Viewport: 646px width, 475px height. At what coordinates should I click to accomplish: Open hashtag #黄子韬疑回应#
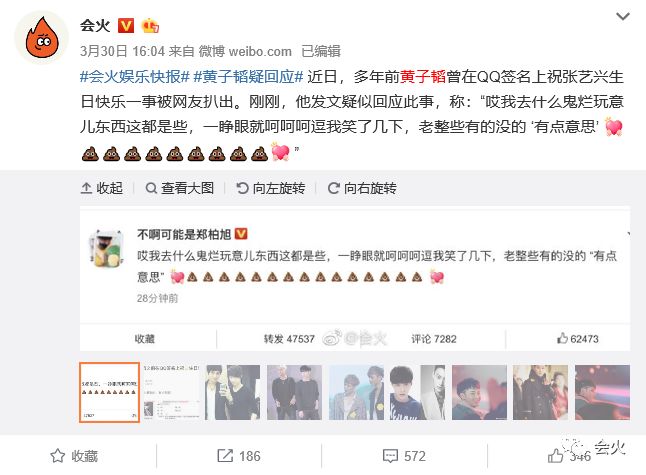248,77
